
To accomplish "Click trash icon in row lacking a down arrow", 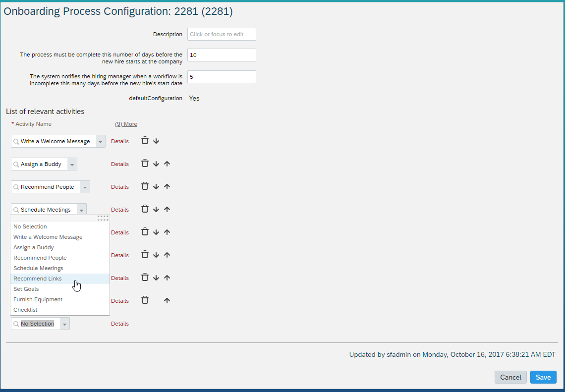I will point(145,300).
